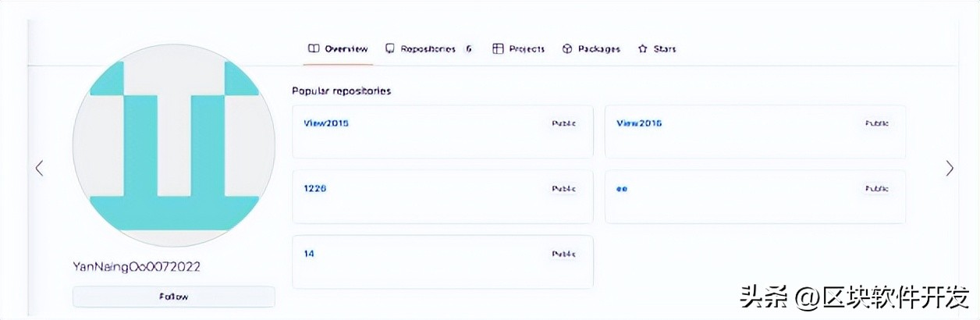
Task: Open the Packages tab
Action: point(591,48)
